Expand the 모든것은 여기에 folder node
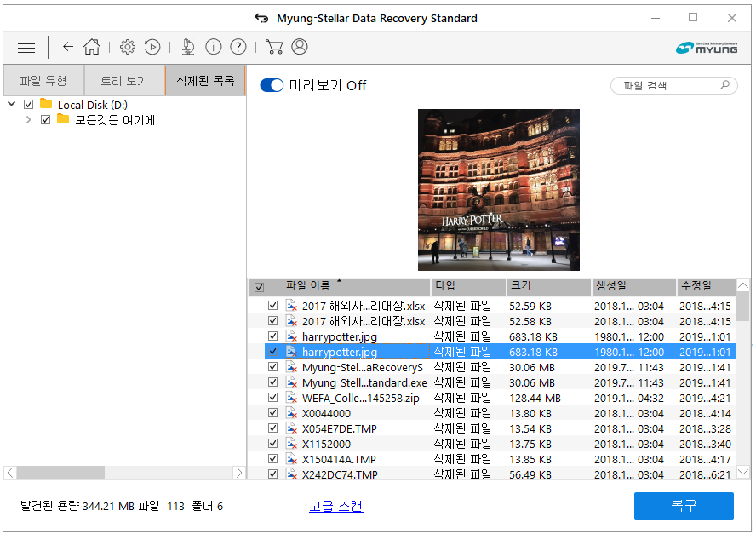Image resolution: width=756 pixels, height=534 pixels. coord(28,119)
